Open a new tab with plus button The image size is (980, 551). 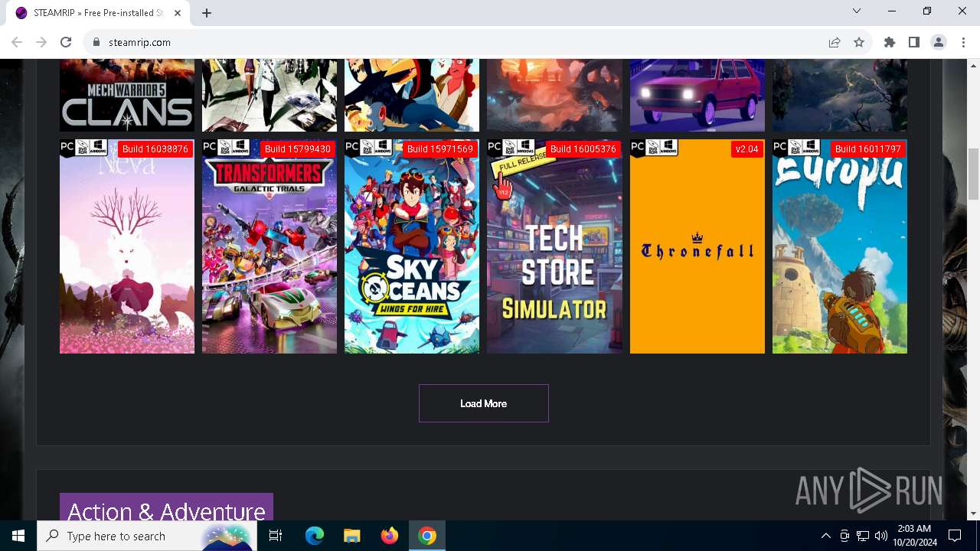207,12
